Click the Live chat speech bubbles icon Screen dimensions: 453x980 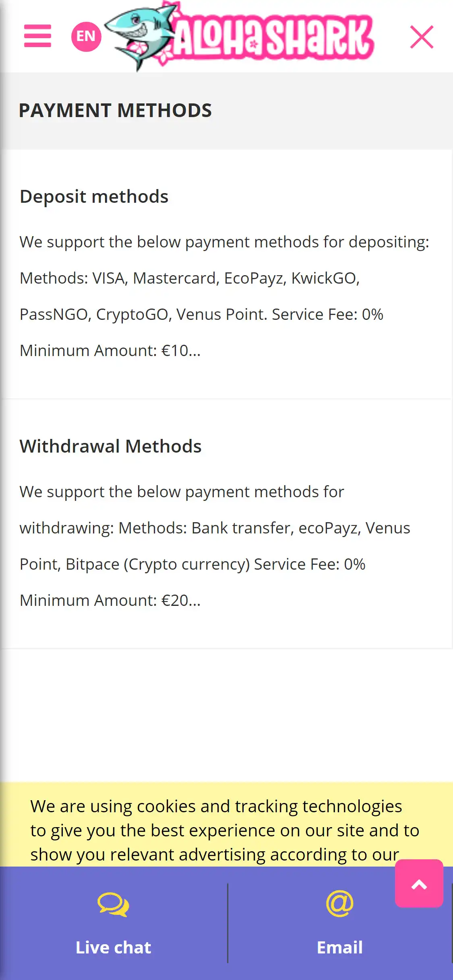pos(114,904)
